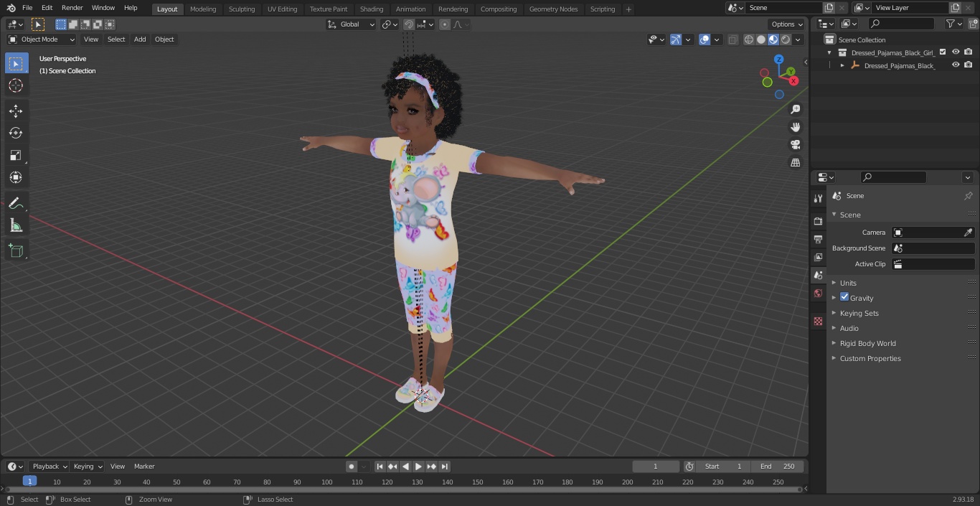The image size is (980, 506).
Task: Switch to the Shading workspace tab
Action: pyautogui.click(x=372, y=9)
